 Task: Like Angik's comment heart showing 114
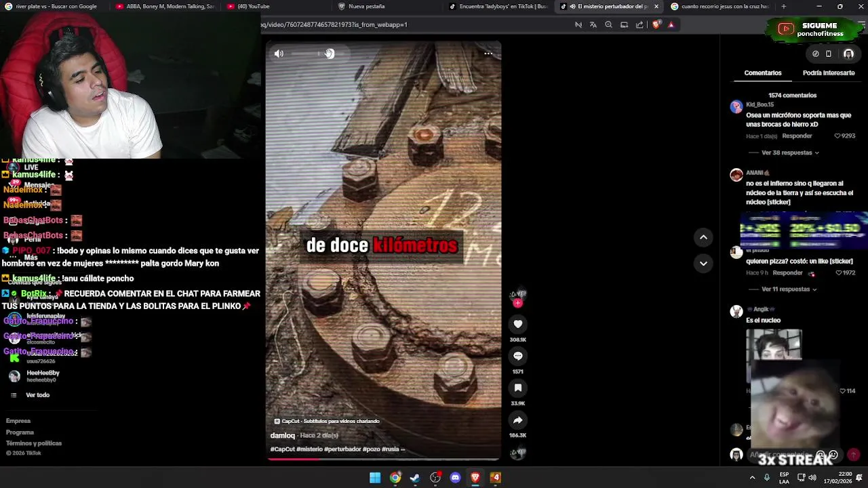[843, 391]
